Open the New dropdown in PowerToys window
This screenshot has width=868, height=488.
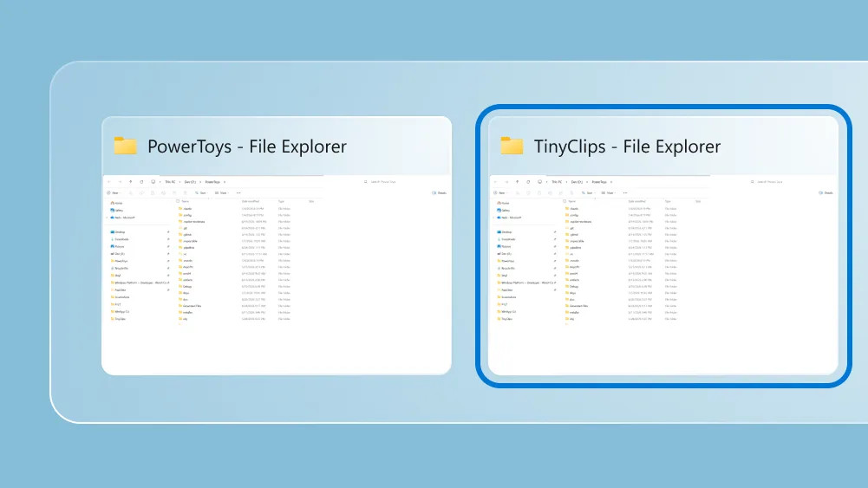coord(113,193)
